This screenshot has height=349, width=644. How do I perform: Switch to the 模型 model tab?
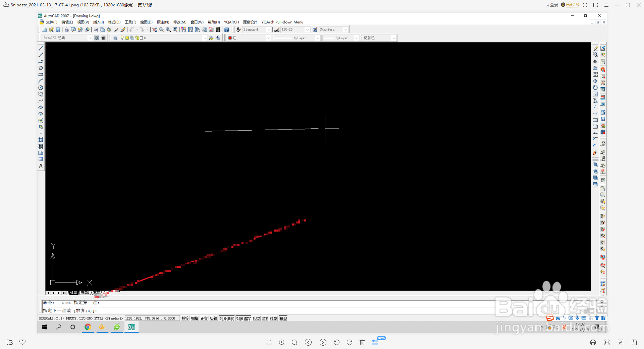(x=73, y=293)
